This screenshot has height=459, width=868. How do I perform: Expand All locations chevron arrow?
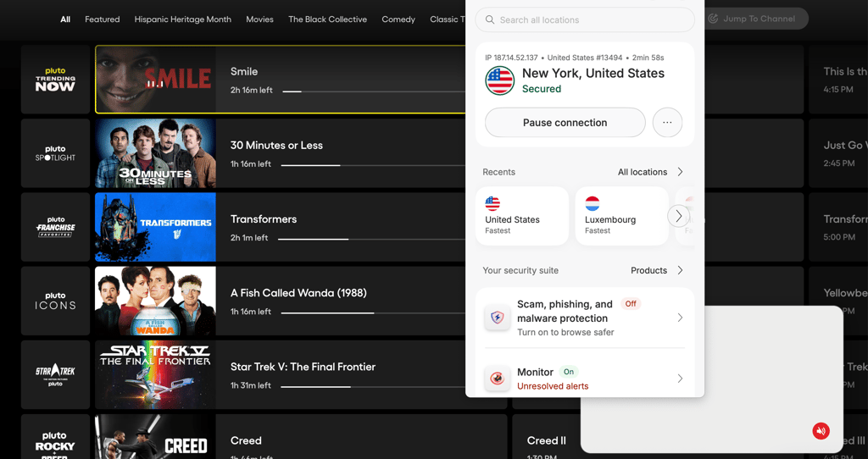click(681, 172)
